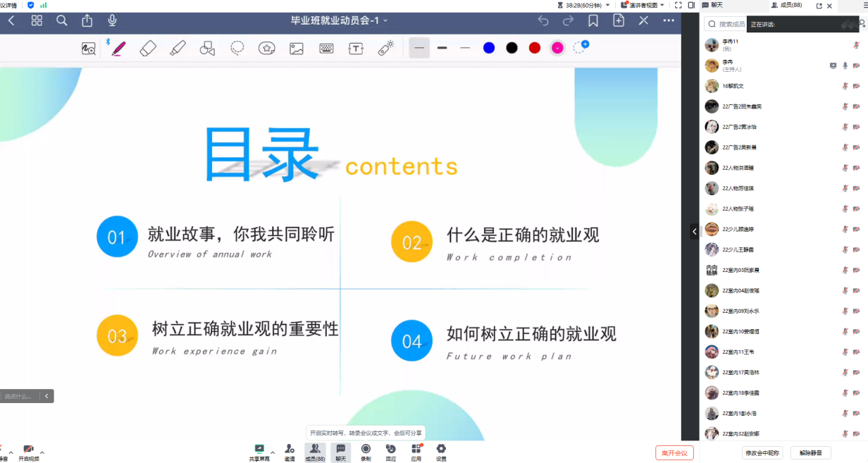
Task: Select the pen tool in annotation toolbar
Action: (118, 48)
